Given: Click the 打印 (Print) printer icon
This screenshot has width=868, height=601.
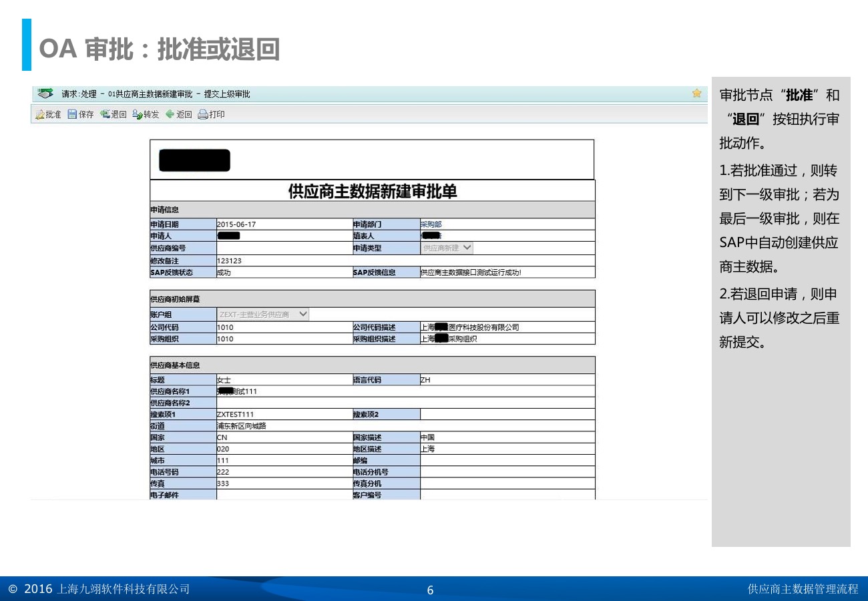Looking at the screenshot, I should coord(203,114).
